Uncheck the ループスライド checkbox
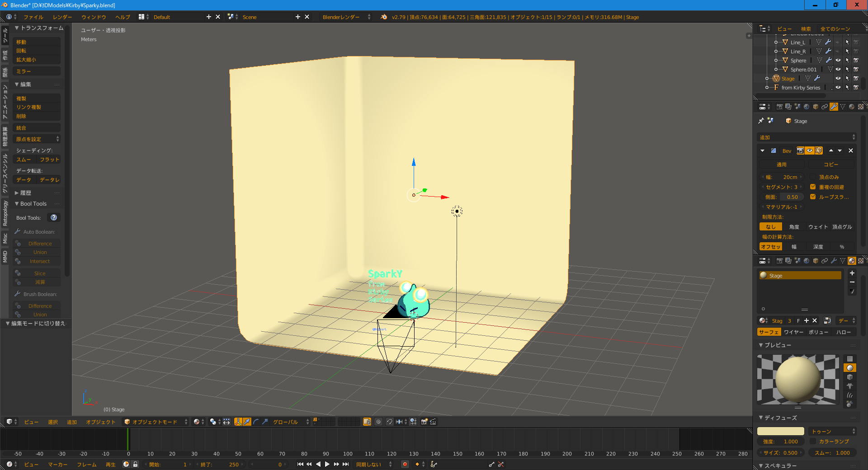The height and width of the screenshot is (470, 868). (x=813, y=197)
